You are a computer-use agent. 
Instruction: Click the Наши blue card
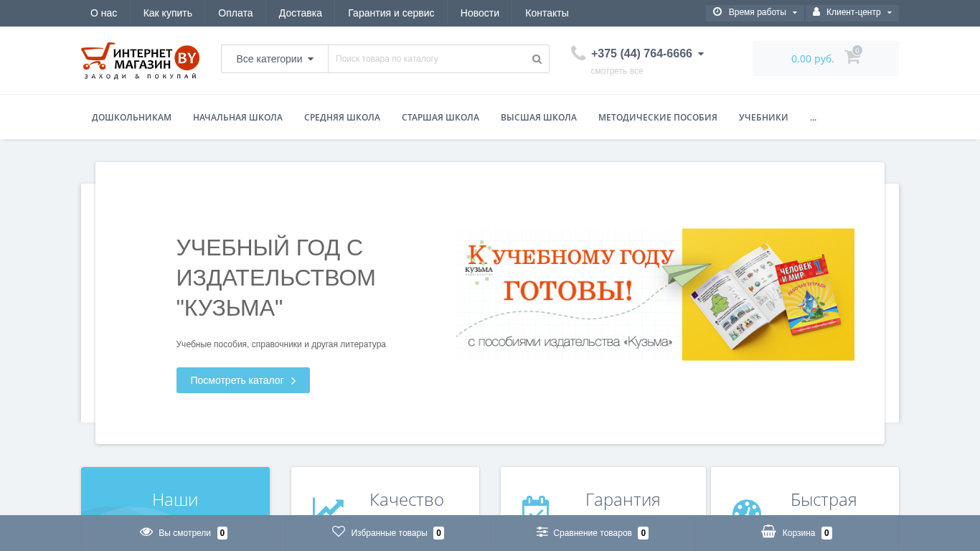point(175,491)
